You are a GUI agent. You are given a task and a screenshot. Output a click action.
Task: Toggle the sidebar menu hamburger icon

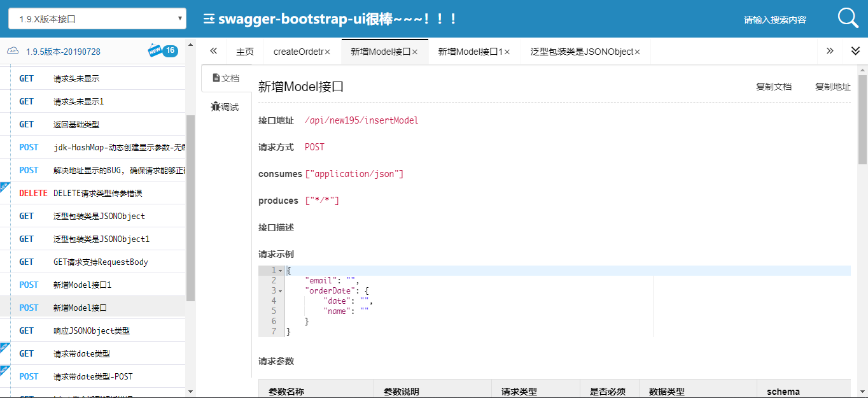point(209,19)
